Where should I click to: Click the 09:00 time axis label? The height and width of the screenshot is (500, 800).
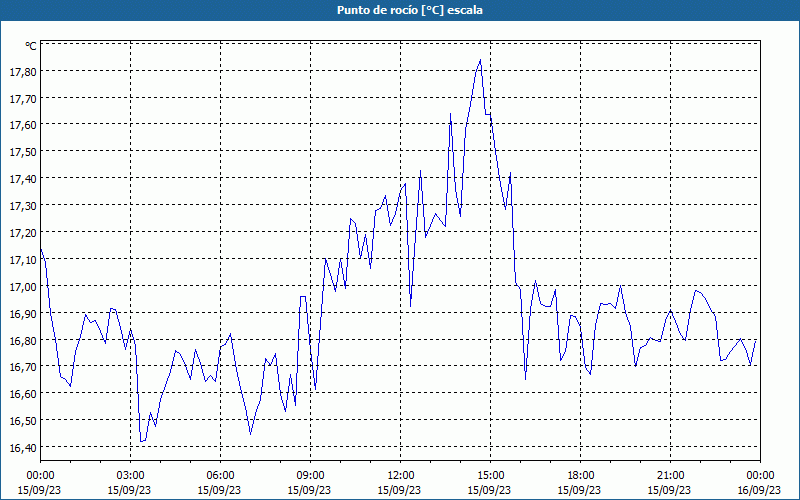310,476
